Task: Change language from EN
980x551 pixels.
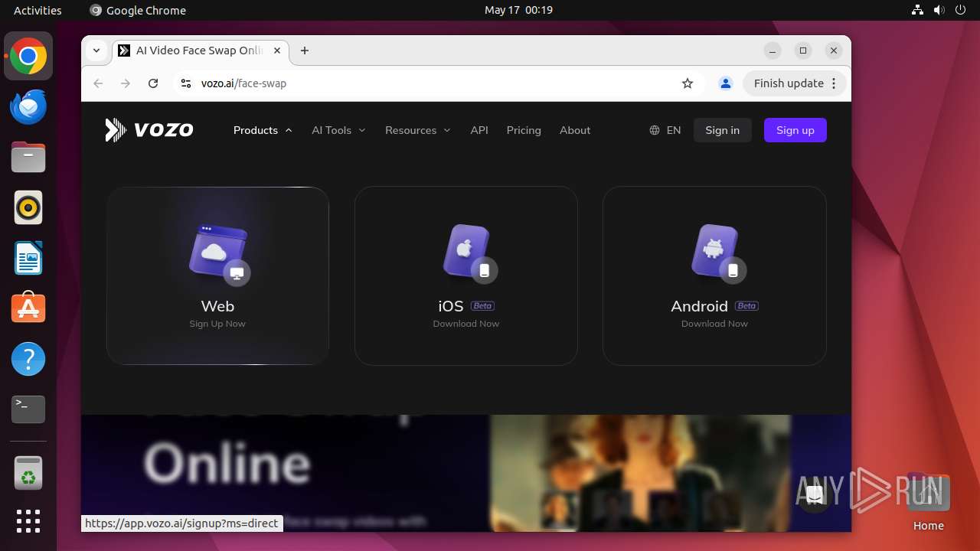Action: tap(674, 130)
